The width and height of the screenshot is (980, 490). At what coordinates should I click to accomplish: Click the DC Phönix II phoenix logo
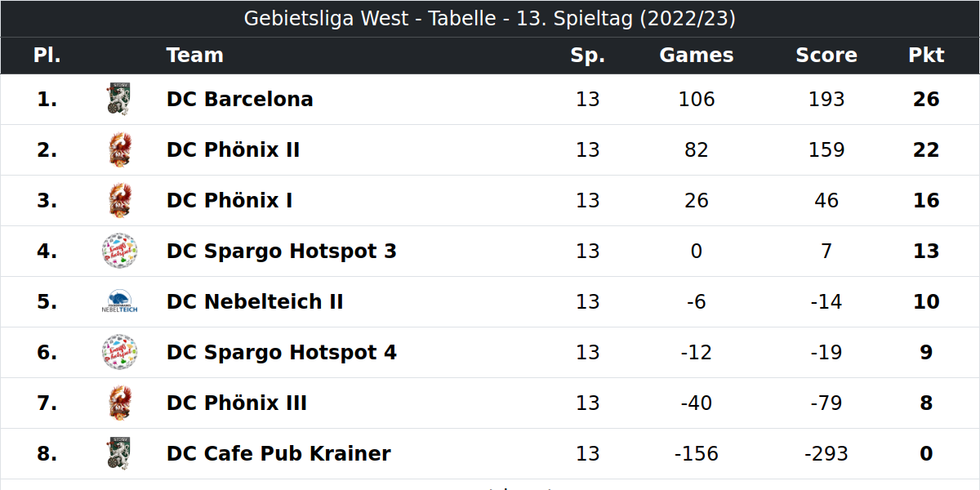[x=119, y=150]
